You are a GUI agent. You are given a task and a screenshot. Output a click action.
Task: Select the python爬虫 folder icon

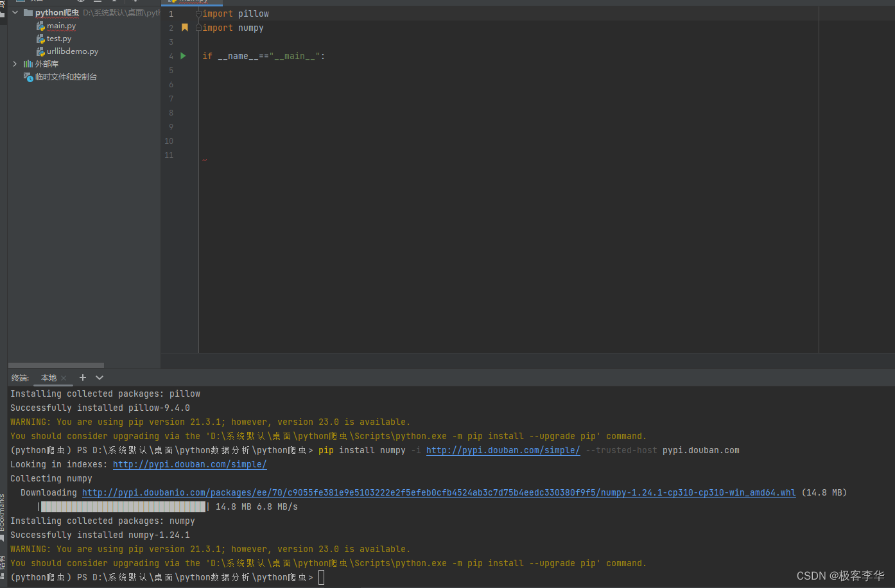pos(28,13)
